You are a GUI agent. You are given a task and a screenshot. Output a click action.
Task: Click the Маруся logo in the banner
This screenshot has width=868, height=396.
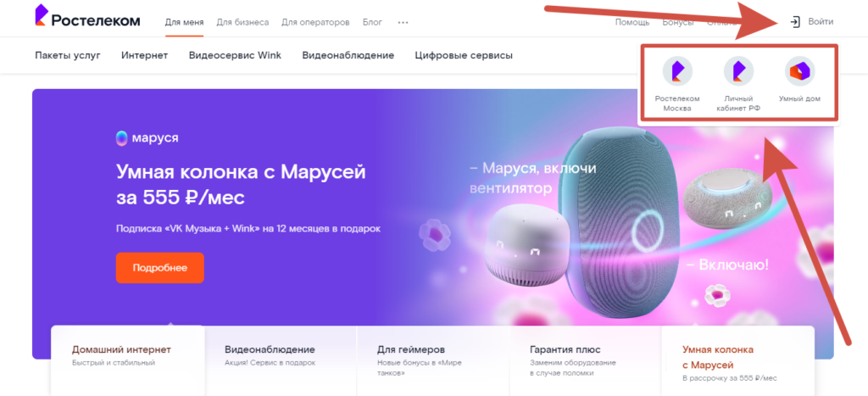point(147,138)
